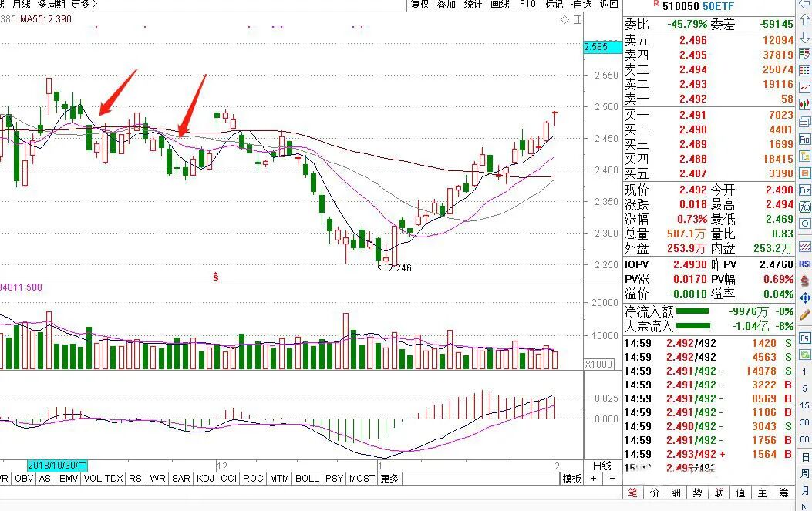Select the OBV indicator tab

[24, 479]
